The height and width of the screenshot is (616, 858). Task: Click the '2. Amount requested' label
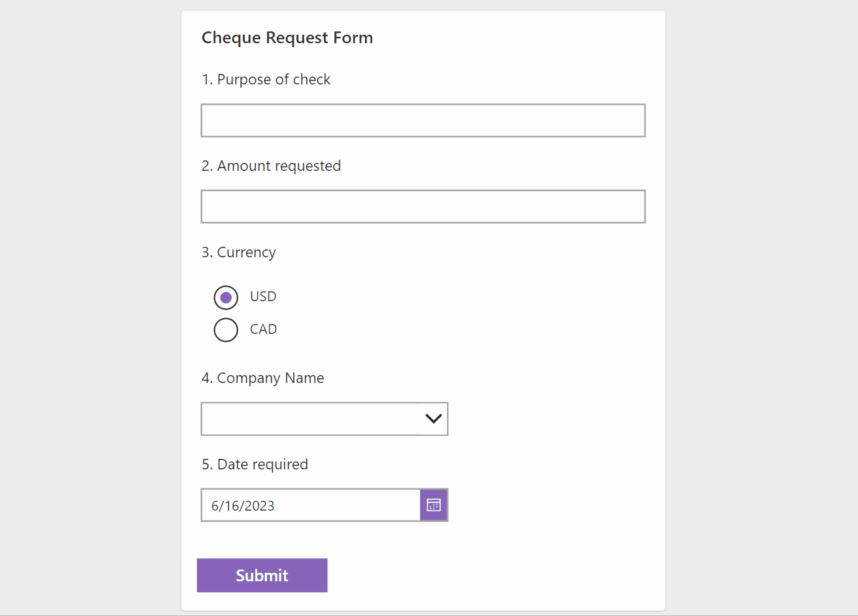tap(271, 166)
